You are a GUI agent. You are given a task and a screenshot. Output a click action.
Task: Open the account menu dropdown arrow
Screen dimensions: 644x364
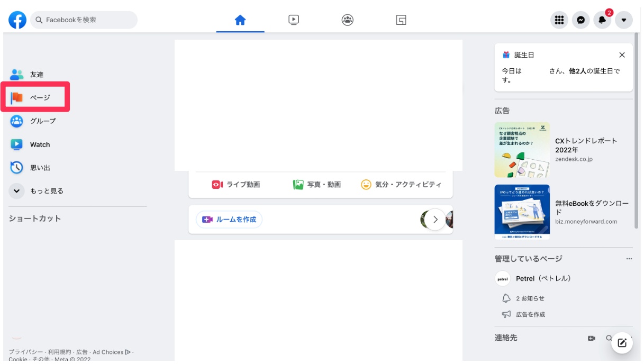pos(624,20)
